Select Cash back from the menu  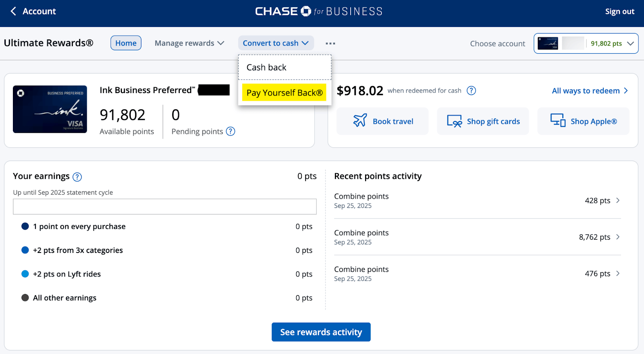click(x=266, y=68)
